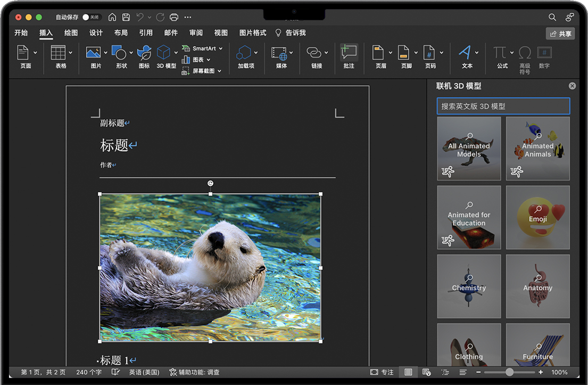Expand the 屏幕截图 dropdown
Image resolution: width=588 pixels, height=385 pixels.
tap(219, 71)
